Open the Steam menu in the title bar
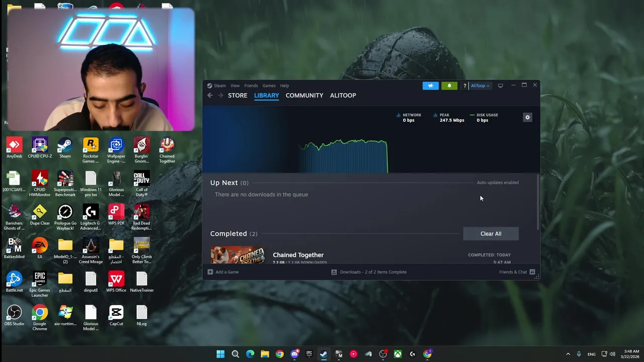 coord(216,85)
